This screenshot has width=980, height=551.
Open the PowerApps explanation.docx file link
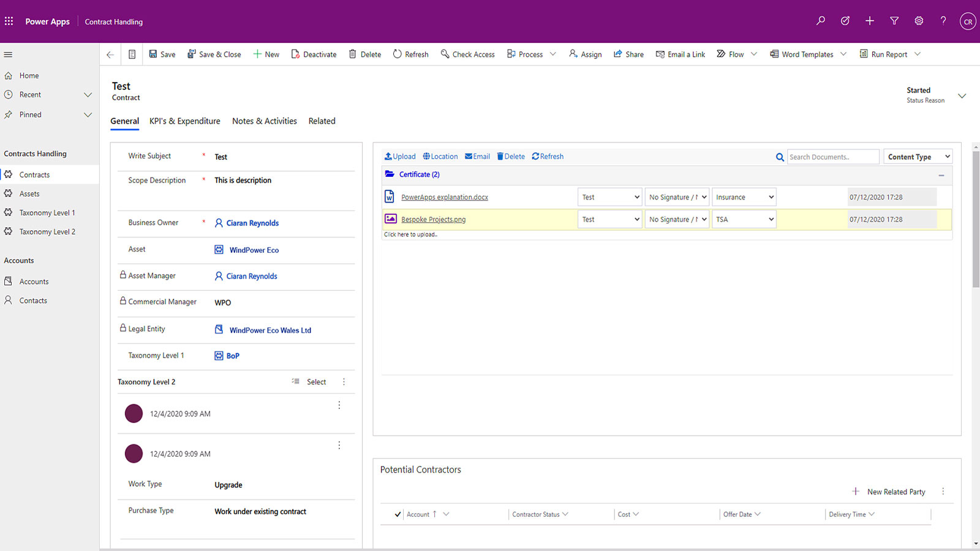[x=445, y=197]
